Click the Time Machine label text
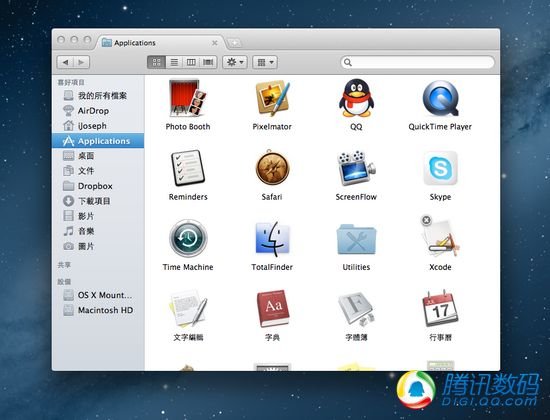The image size is (550, 420). click(188, 267)
